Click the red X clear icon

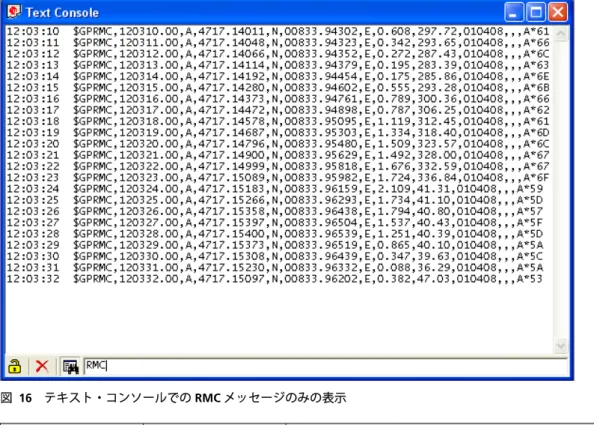pos(42,366)
